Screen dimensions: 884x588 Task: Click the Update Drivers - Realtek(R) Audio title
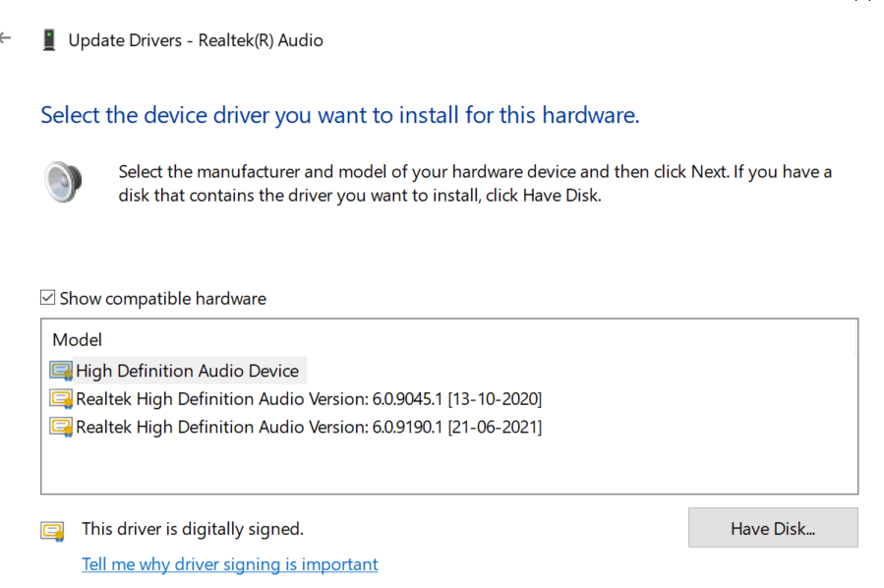pyautogui.click(x=195, y=40)
